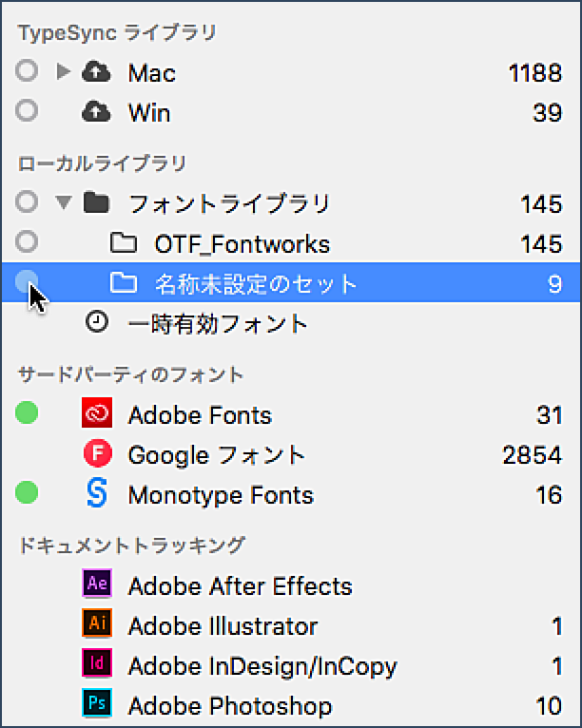
Task: Click the 39 font count for Win
Action: [x=548, y=113]
